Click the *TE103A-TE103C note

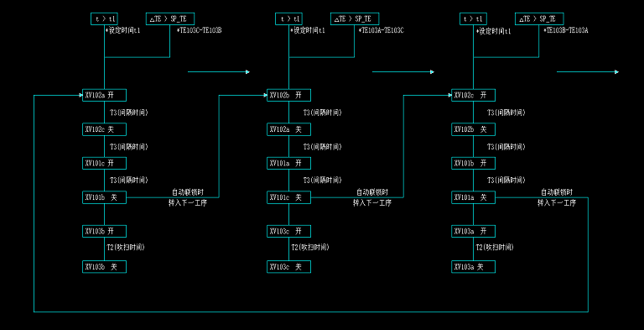tap(382, 30)
